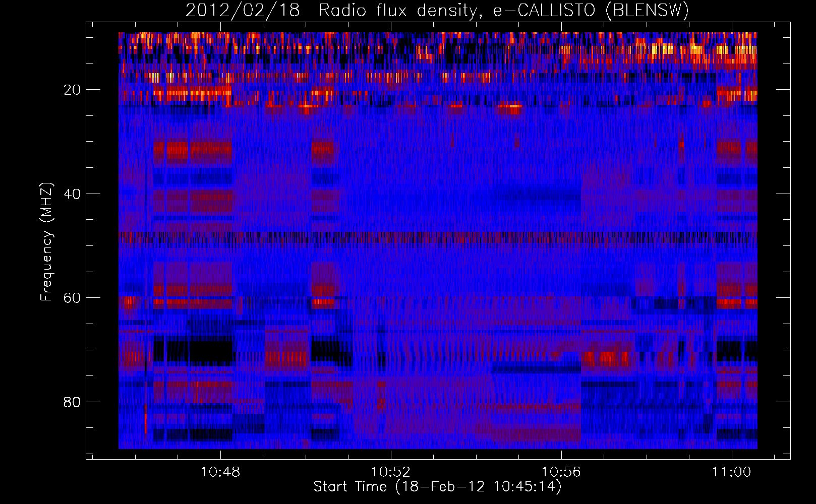The height and width of the screenshot is (504, 816).
Task: Click the '11:00' time tick label
Action: coord(732,472)
